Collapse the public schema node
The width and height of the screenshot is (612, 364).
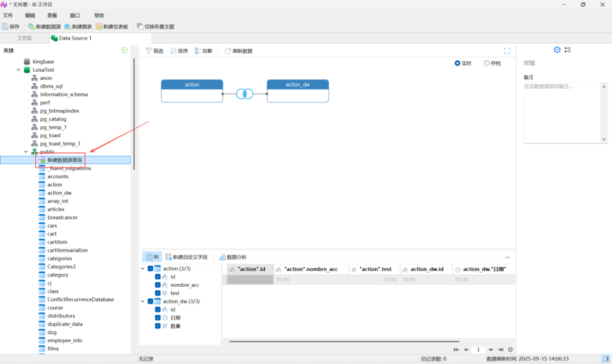pos(26,152)
